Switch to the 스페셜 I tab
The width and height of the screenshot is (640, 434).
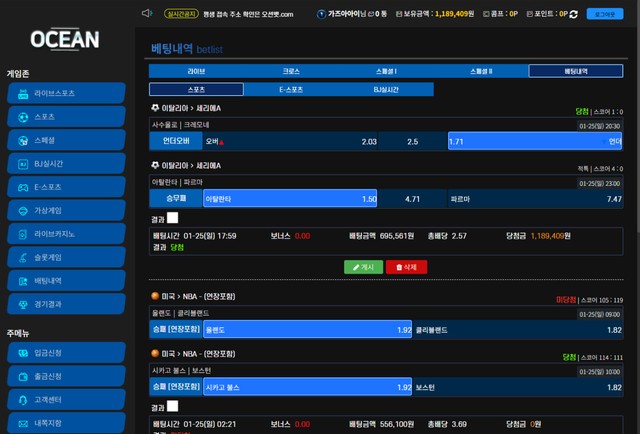[x=386, y=72]
